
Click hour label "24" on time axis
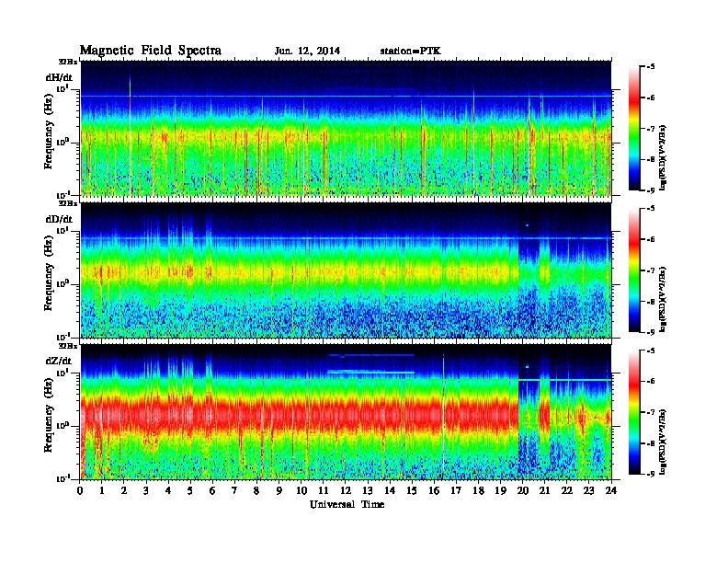pos(611,490)
